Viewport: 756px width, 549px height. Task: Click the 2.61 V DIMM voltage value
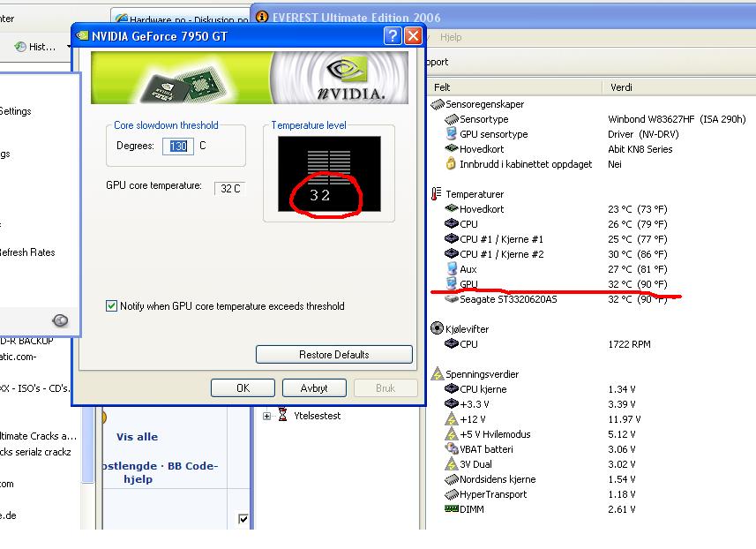pyautogui.click(x=622, y=509)
